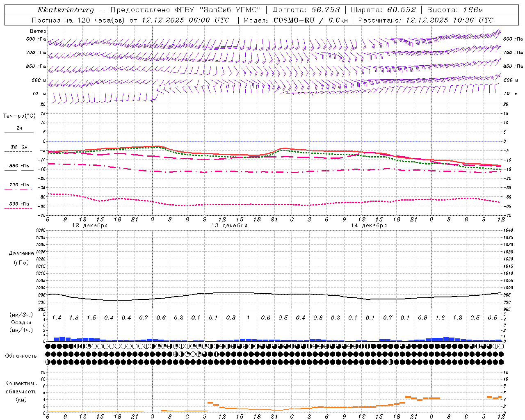
Task: Click the 13 декабря date label
Action: tap(229, 226)
